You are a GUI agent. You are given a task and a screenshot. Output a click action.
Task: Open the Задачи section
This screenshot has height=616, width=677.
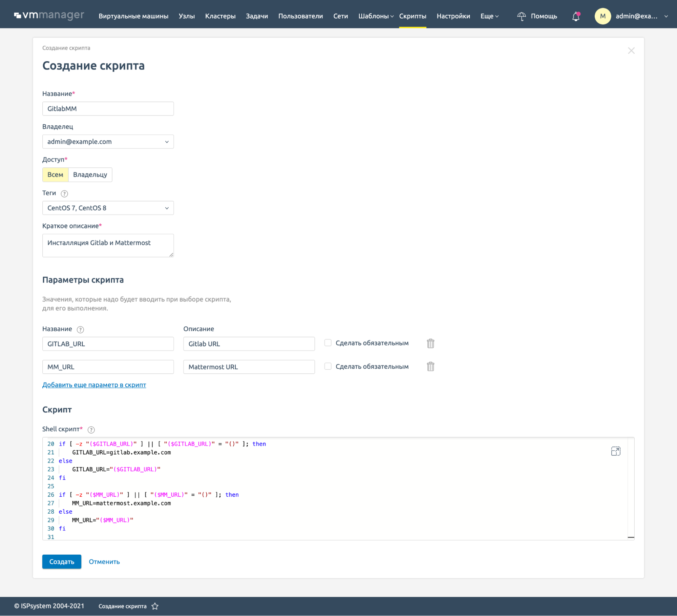(257, 16)
